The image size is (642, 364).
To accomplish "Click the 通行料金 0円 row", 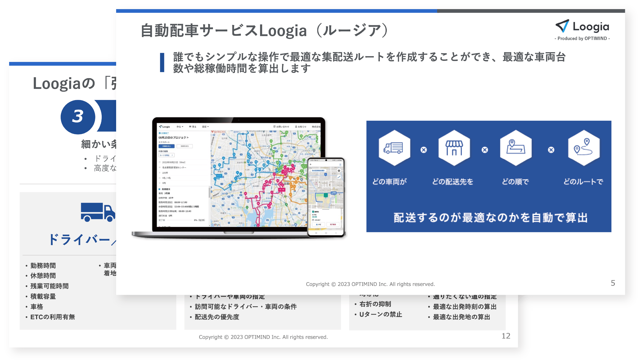I will coord(165,216).
